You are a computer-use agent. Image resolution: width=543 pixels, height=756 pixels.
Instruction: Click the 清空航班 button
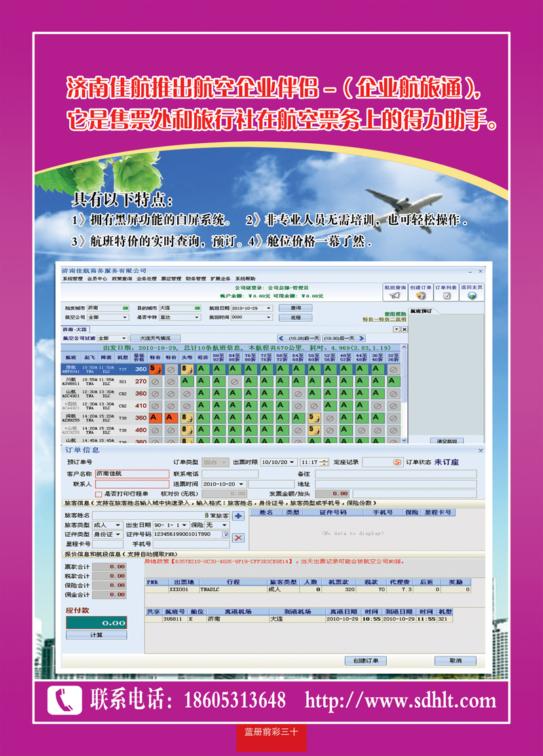tap(447, 440)
